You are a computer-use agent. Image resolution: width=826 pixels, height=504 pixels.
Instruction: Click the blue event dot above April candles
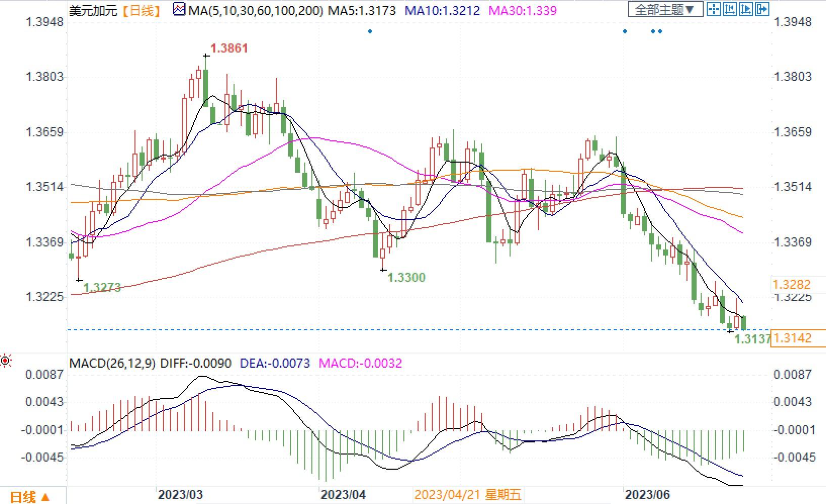(x=371, y=31)
